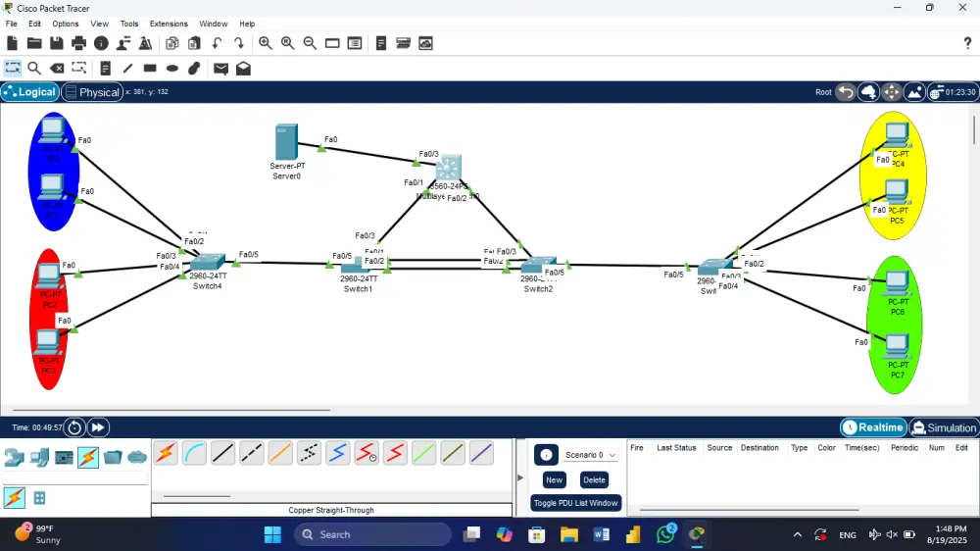This screenshot has height=551, width=980.
Task: Add a Complex PDU open envelope
Action: point(243,69)
